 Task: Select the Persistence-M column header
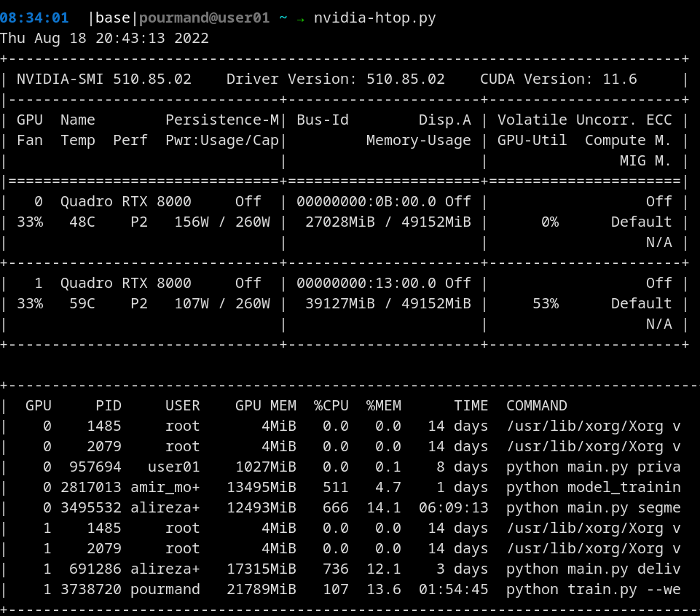coord(222,120)
